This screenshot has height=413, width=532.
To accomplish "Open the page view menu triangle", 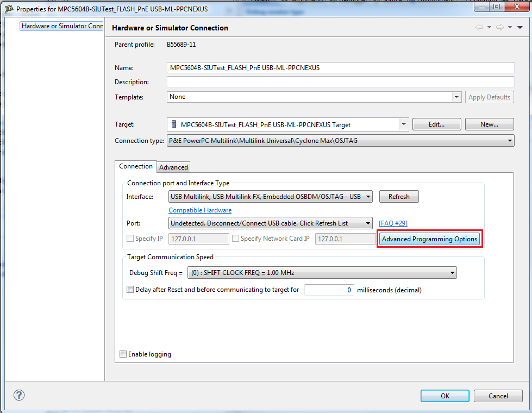I will [x=520, y=27].
